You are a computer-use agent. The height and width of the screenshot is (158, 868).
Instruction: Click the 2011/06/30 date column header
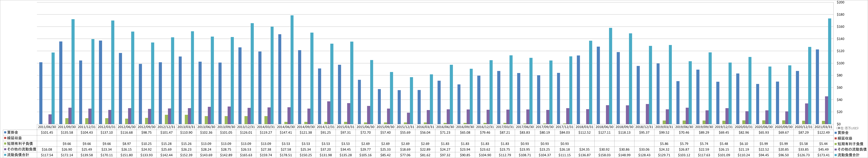pyautogui.click(x=47, y=127)
